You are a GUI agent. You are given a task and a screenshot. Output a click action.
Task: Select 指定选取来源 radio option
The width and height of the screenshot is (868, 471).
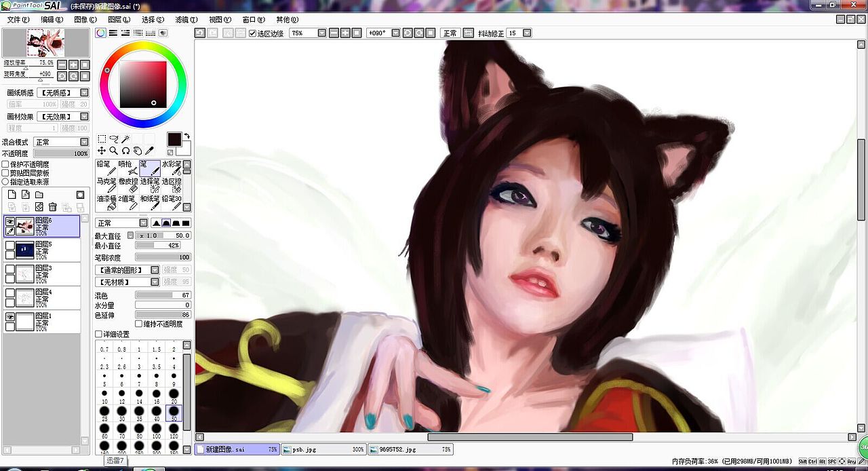(5, 182)
